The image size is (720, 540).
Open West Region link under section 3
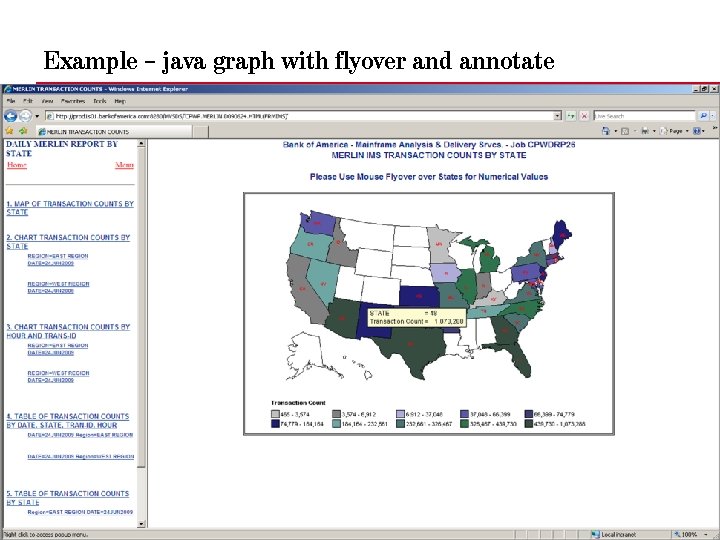click(x=58, y=377)
